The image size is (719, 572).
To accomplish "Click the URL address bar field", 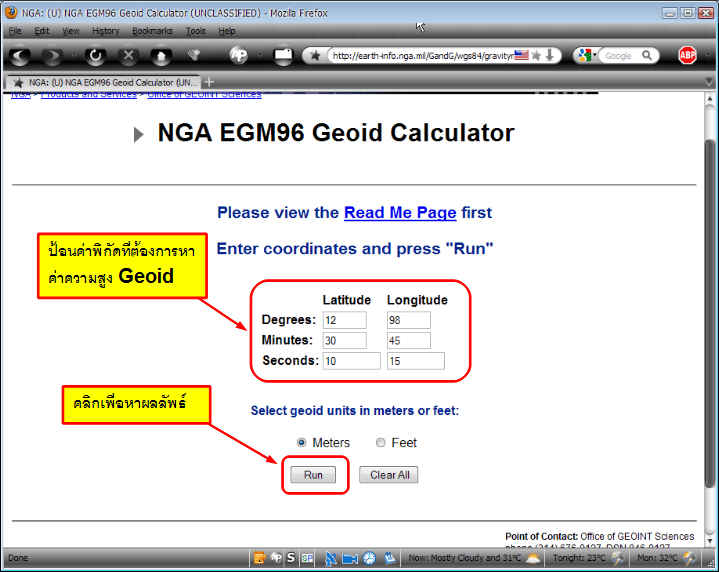I will [421, 56].
